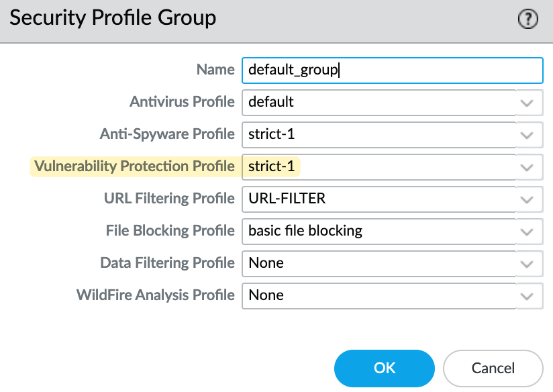
Task: Click the Data Filtering Profile None field
Action: coord(378,263)
